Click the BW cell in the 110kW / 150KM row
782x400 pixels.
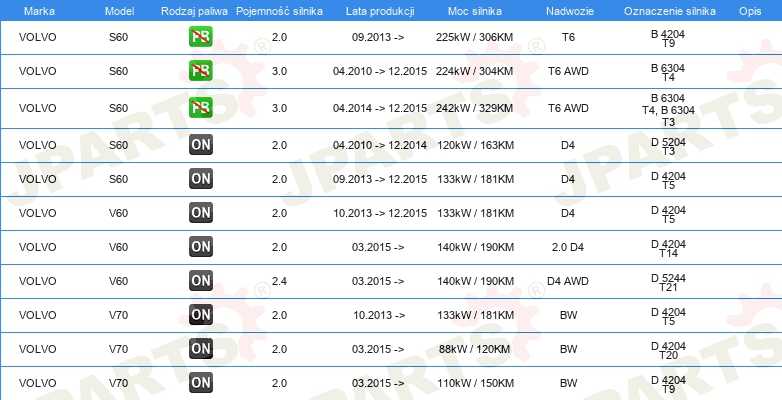click(x=568, y=383)
